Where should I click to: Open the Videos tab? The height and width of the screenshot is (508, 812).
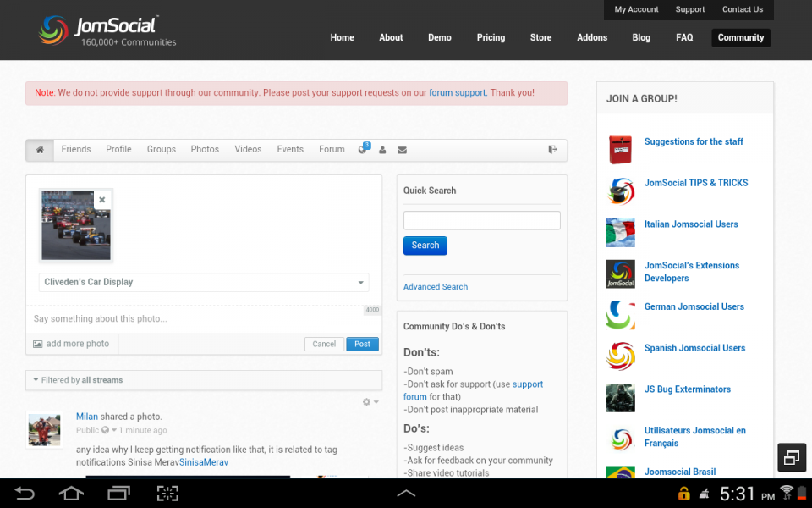(x=248, y=149)
